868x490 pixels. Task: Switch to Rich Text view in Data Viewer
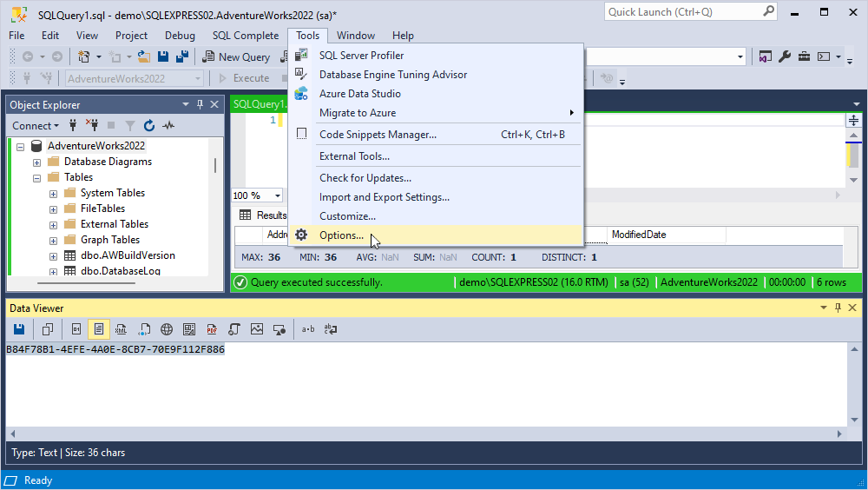coord(189,329)
